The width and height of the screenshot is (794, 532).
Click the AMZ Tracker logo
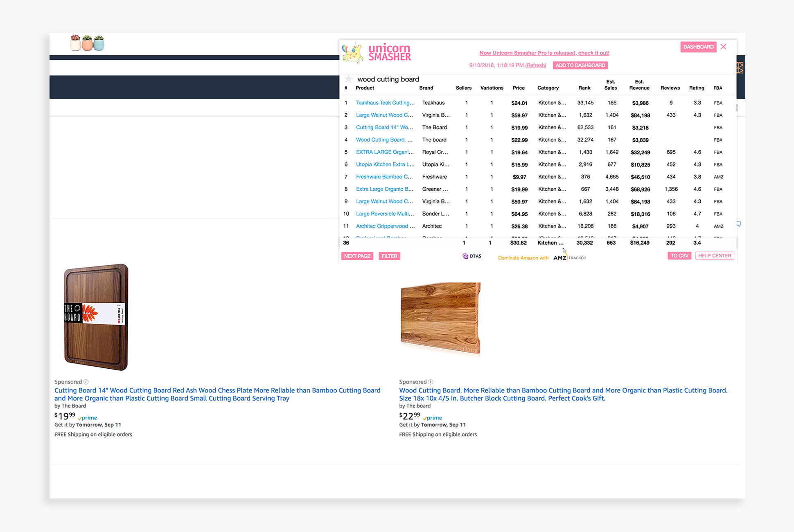569,257
